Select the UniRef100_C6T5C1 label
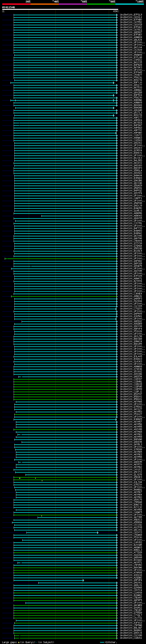The width and height of the screenshot is (146, 644). [x=131, y=30]
